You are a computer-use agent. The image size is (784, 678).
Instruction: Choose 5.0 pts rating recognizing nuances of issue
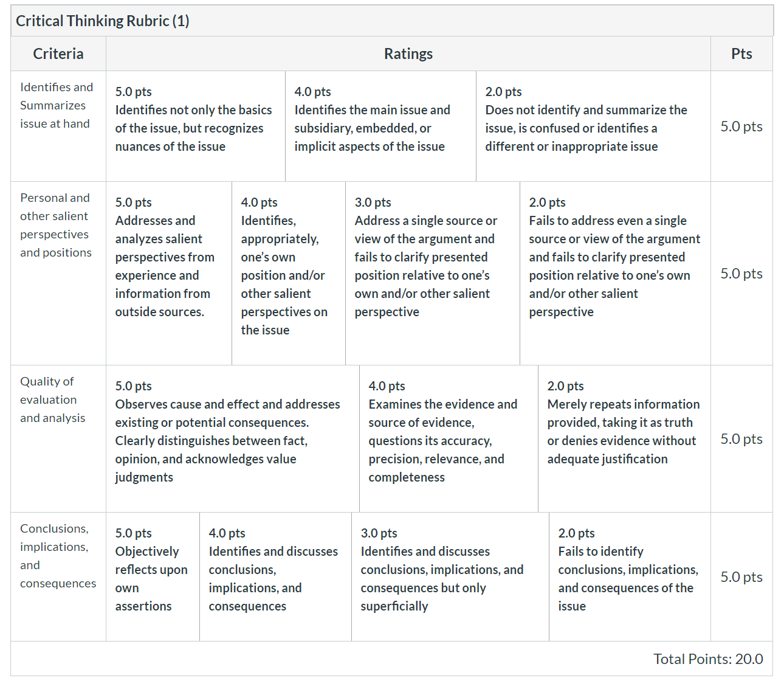tap(196, 126)
